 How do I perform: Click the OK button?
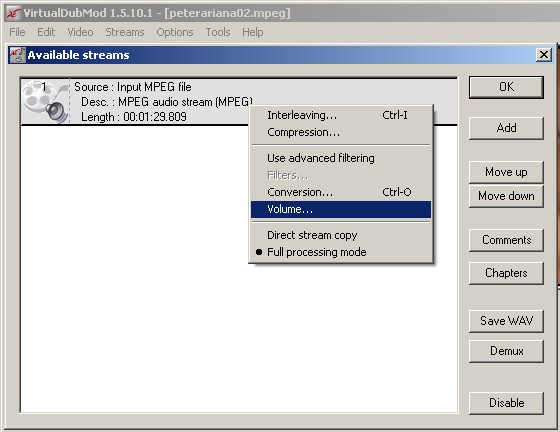coord(506,87)
